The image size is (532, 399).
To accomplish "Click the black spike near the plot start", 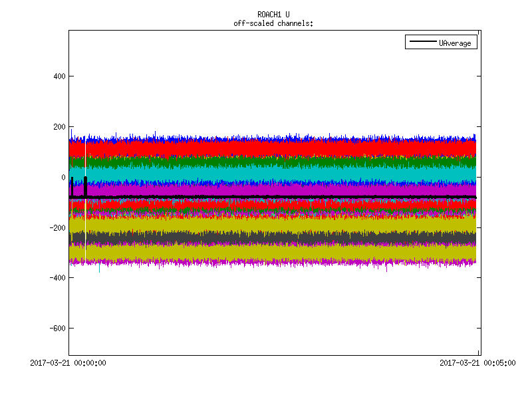I will [x=85, y=185].
